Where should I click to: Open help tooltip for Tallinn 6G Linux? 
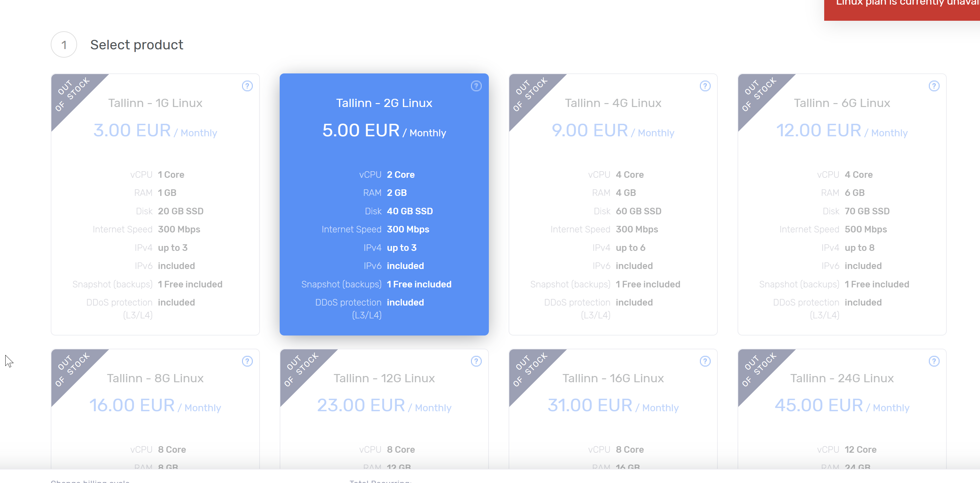(934, 86)
